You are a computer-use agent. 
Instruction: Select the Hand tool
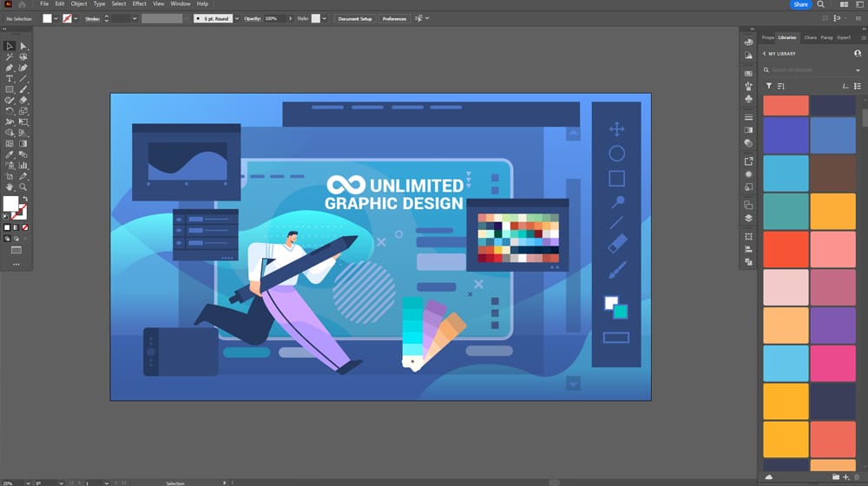[10, 187]
